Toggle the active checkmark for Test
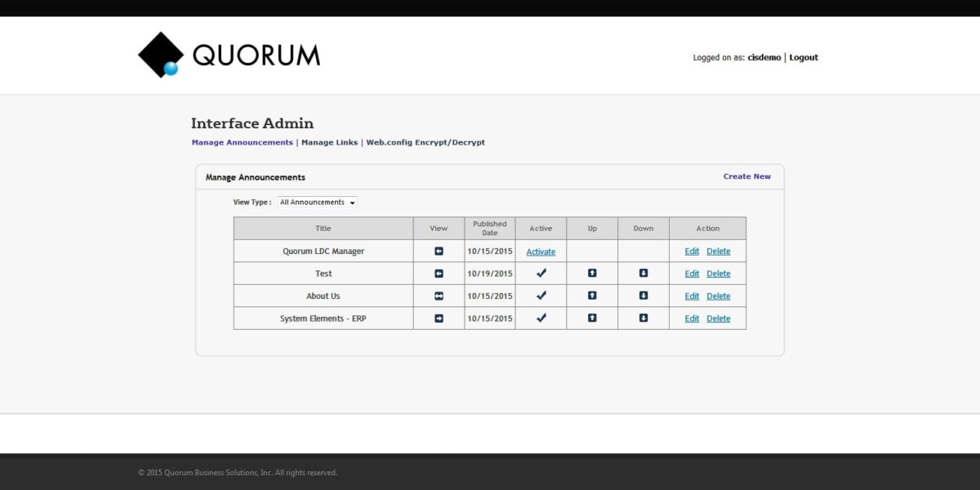 (541, 274)
